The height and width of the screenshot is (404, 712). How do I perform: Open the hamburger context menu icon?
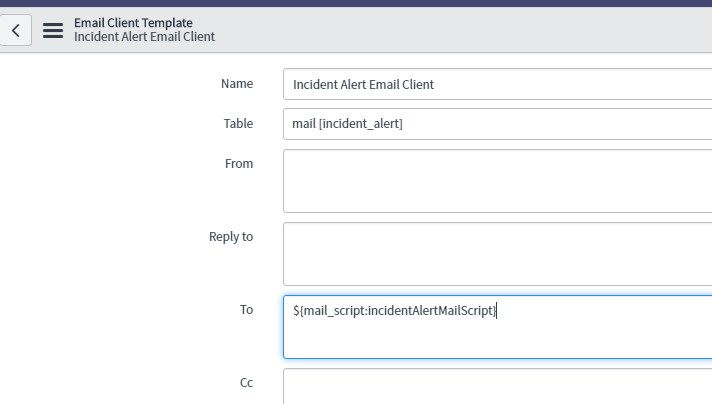point(53,30)
